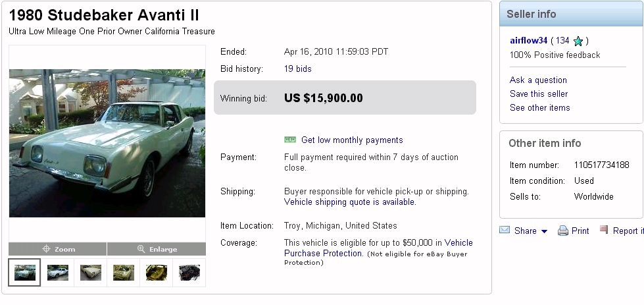
Task: Select the interior seats thumbnail
Action: tap(157, 272)
